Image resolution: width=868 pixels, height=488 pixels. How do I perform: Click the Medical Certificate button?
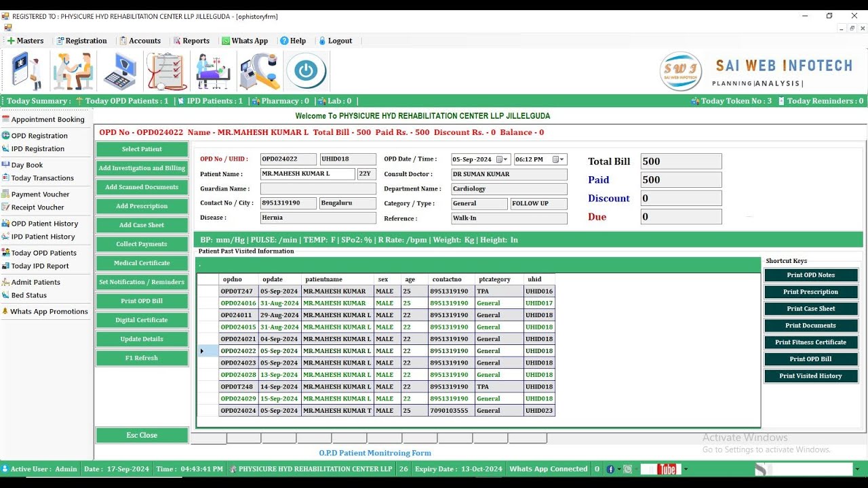pyautogui.click(x=142, y=263)
